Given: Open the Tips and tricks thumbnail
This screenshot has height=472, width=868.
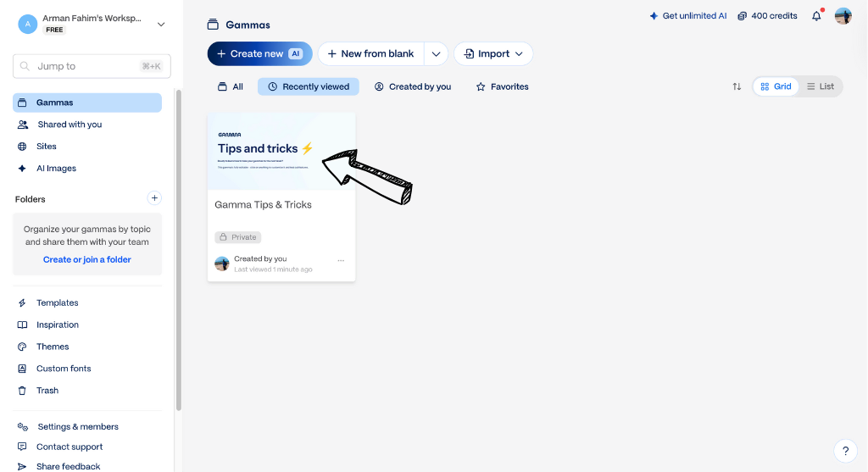Looking at the screenshot, I should point(281,152).
